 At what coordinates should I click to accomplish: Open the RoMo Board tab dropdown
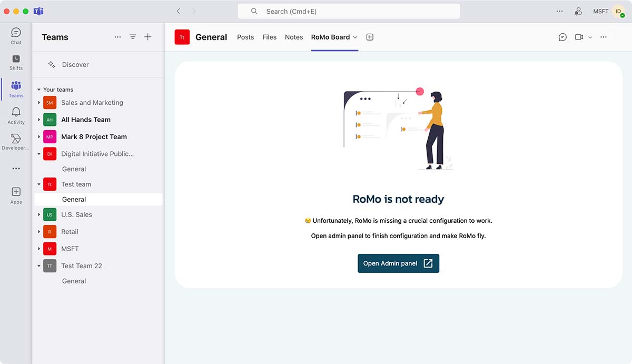(x=355, y=37)
